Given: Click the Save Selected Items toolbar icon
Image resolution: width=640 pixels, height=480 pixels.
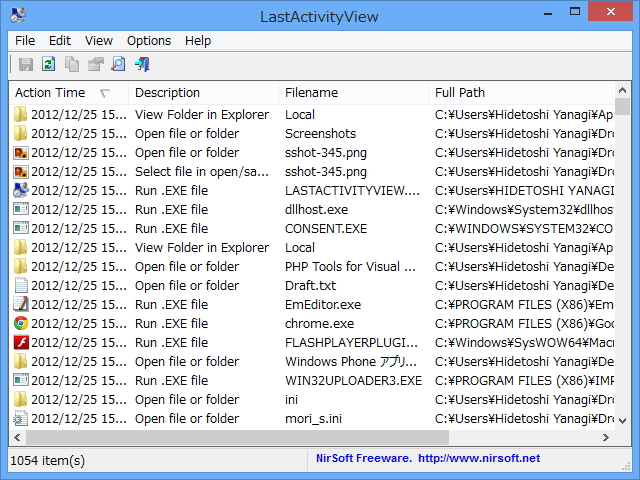Looking at the screenshot, I should [26, 64].
